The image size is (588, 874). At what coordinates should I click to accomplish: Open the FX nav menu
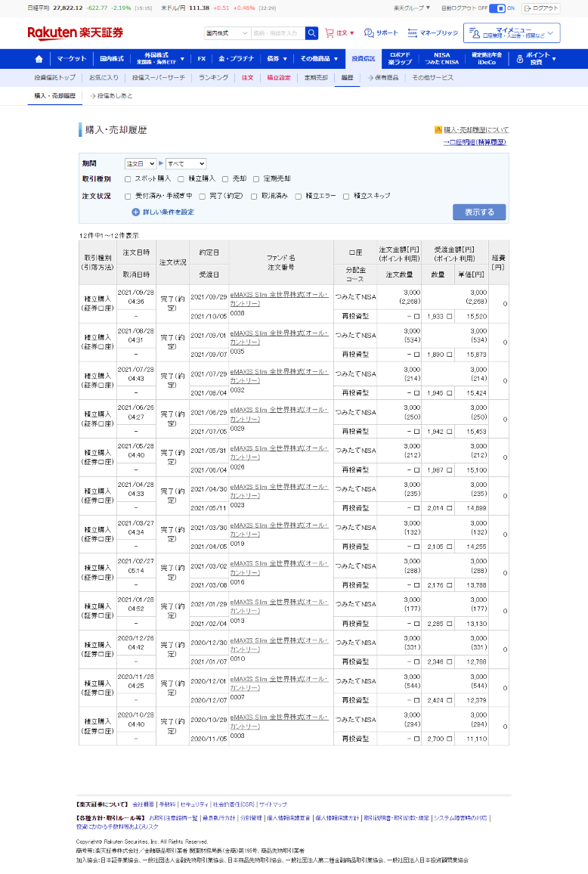coord(202,58)
